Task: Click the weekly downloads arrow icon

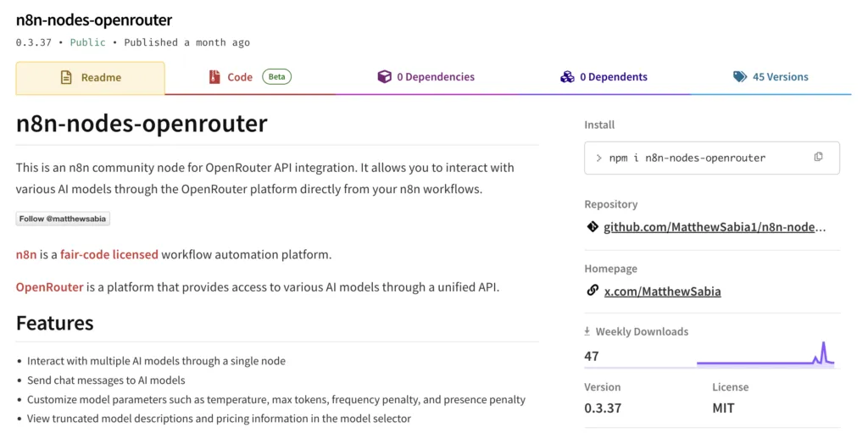Action: 587,332
